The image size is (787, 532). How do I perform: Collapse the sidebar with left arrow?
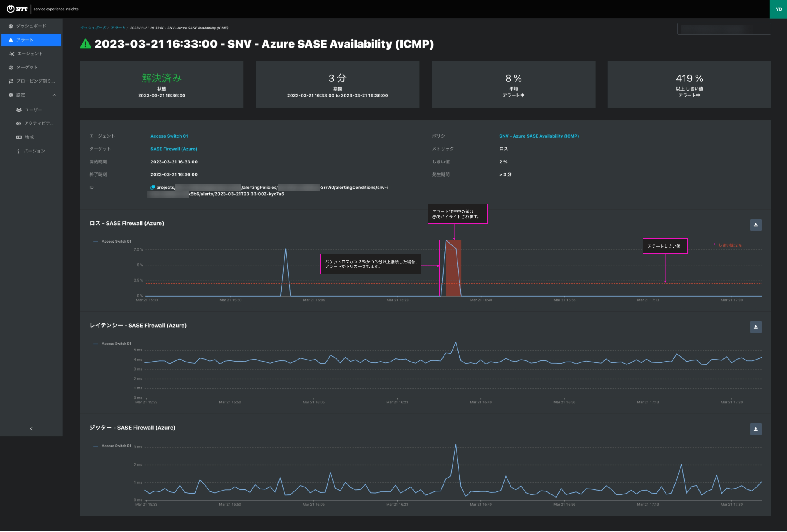tap(31, 429)
